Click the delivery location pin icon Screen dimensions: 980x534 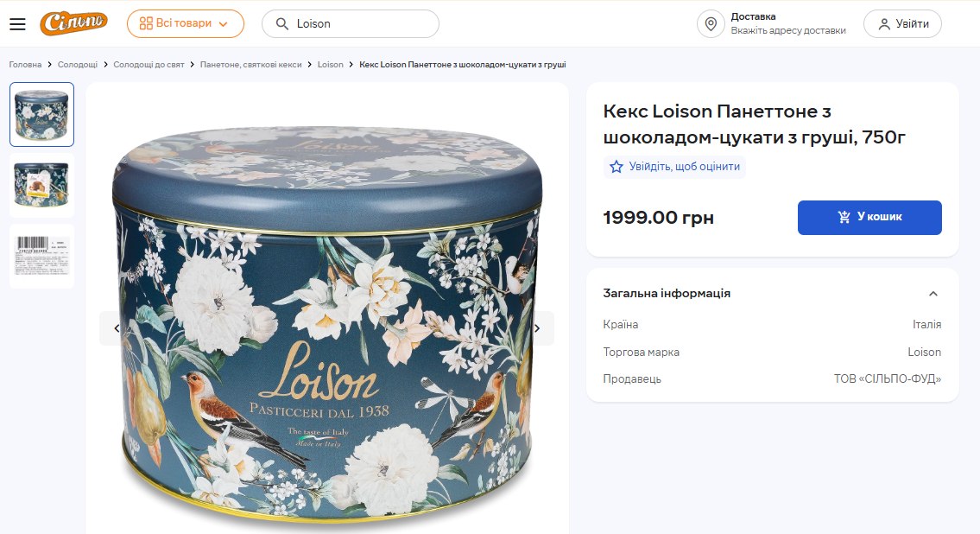point(711,23)
